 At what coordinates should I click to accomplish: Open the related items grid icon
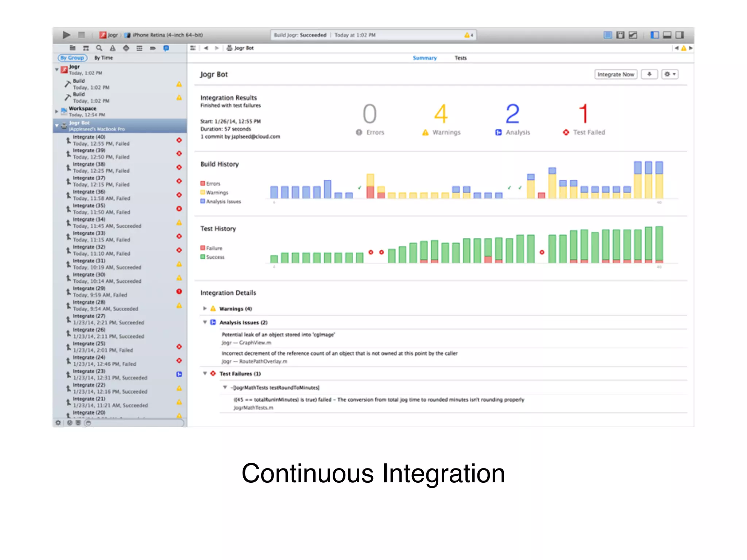pos(193,48)
